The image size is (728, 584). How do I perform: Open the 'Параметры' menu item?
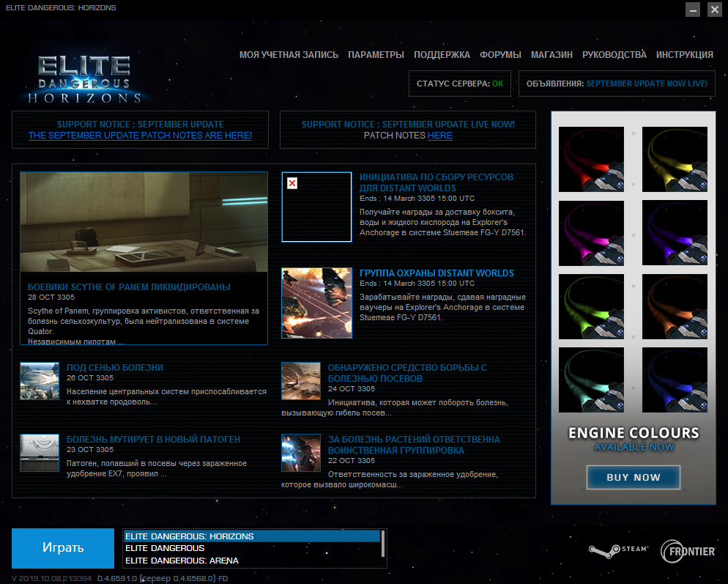tap(376, 55)
